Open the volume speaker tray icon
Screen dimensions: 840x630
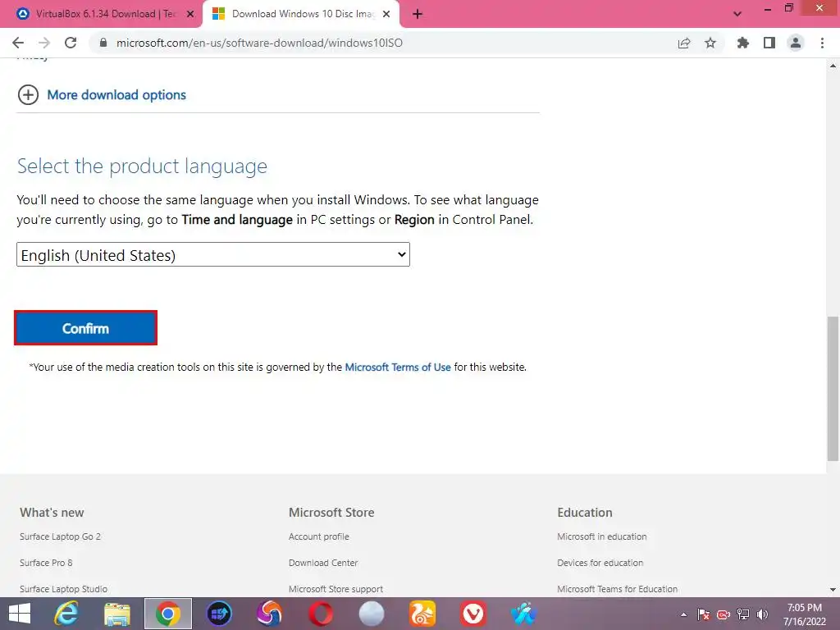click(762, 614)
